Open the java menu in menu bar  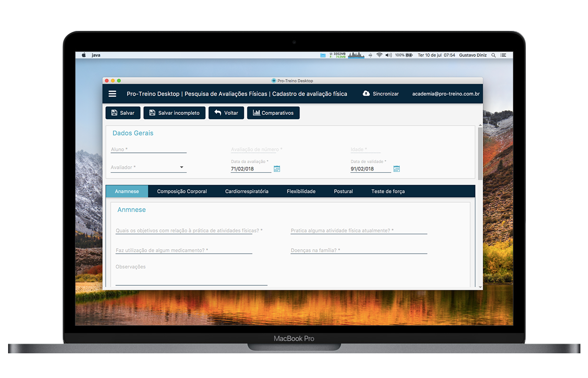pos(96,55)
